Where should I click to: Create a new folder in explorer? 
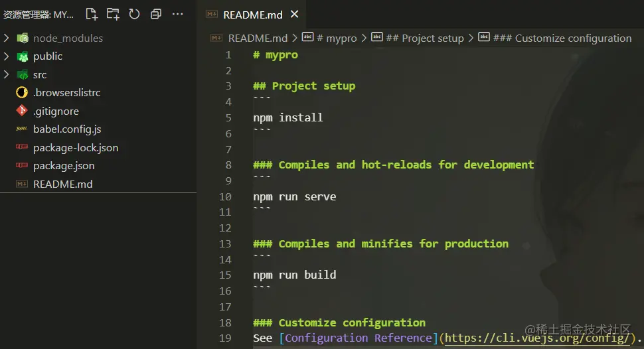tap(113, 15)
